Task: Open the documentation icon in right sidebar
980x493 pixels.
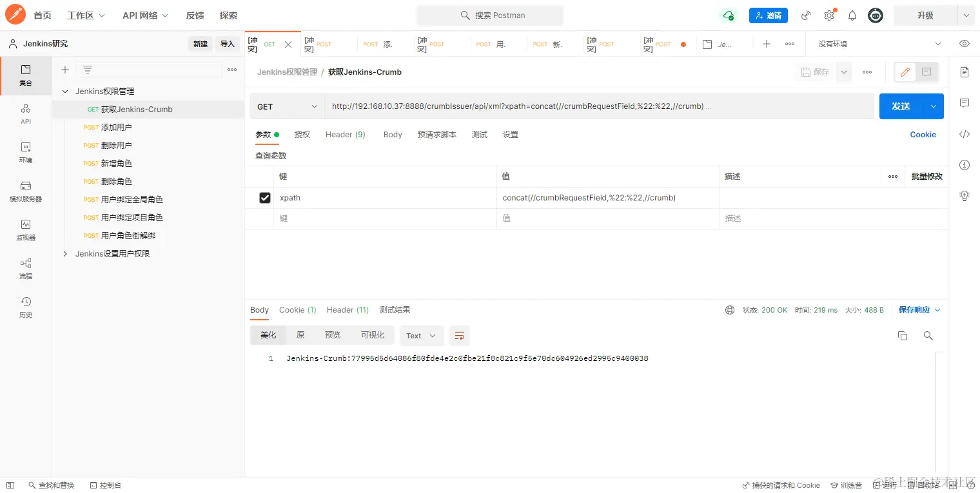Action: click(965, 72)
